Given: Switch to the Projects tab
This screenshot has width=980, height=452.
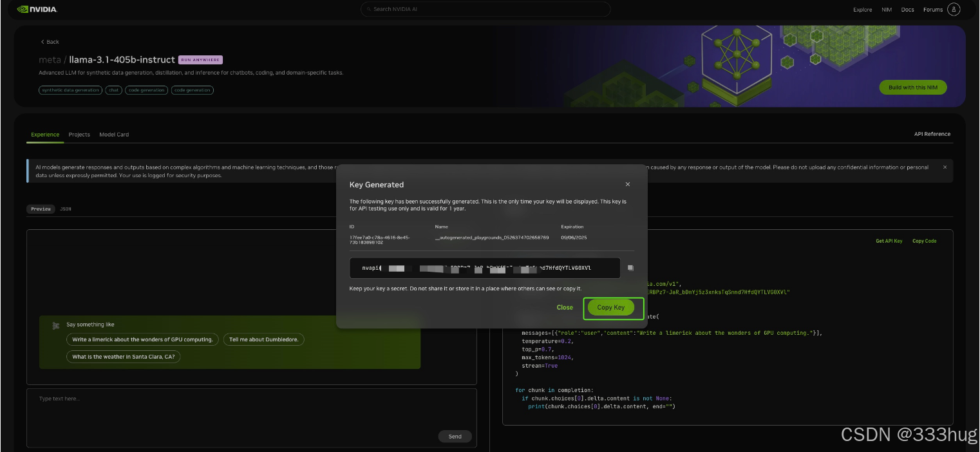Looking at the screenshot, I should click(79, 135).
